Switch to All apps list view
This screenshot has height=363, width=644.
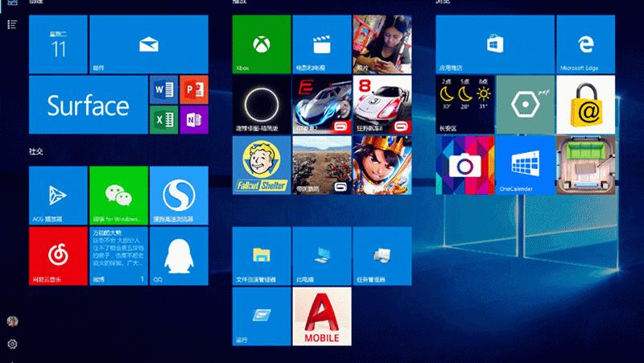12,25
